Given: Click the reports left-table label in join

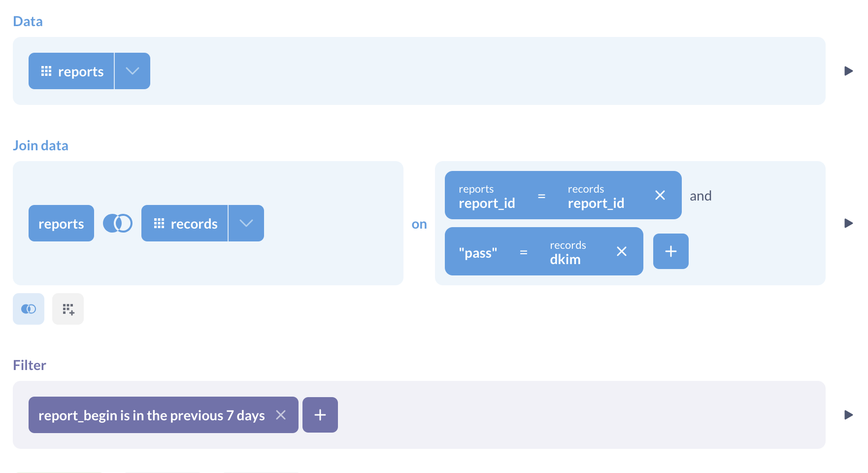Looking at the screenshot, I should pos(61,223).
